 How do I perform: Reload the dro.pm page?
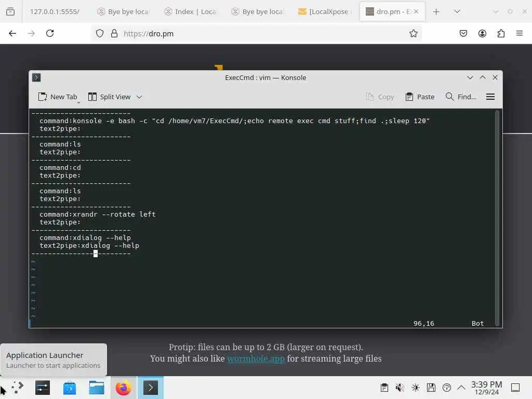coord(50,33)
